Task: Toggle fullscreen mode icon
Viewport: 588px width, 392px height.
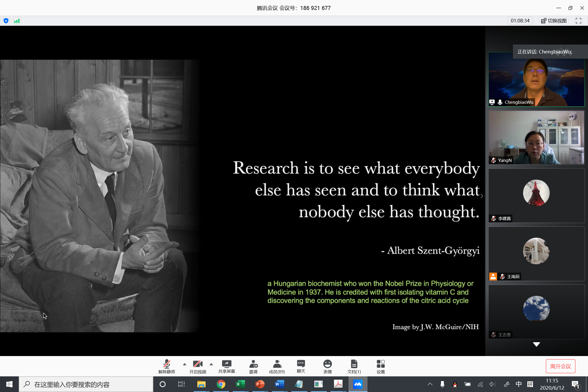Action: [578, 21]
